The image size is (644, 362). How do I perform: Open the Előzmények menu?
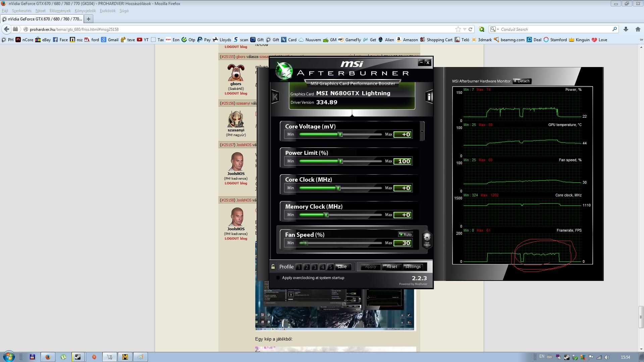point(60,11)
